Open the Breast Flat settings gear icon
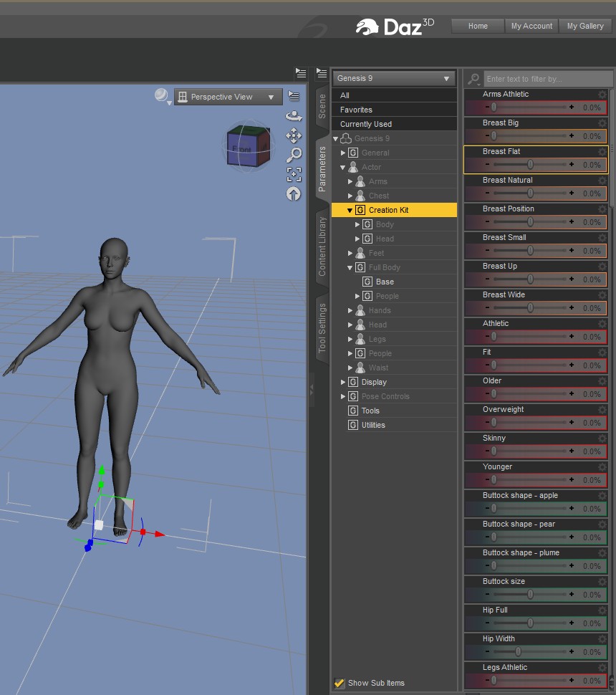Viewport: 616px width, 695px height. coord(602,152)
